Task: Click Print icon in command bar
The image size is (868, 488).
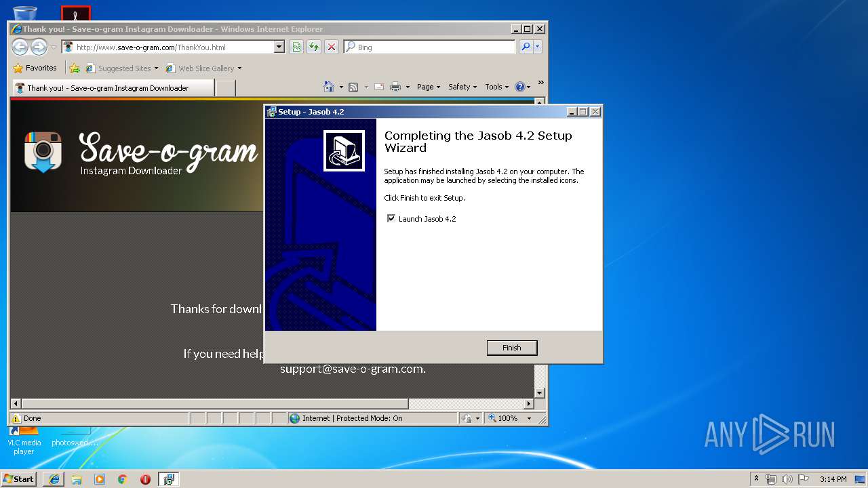Action: pos(395,87)
